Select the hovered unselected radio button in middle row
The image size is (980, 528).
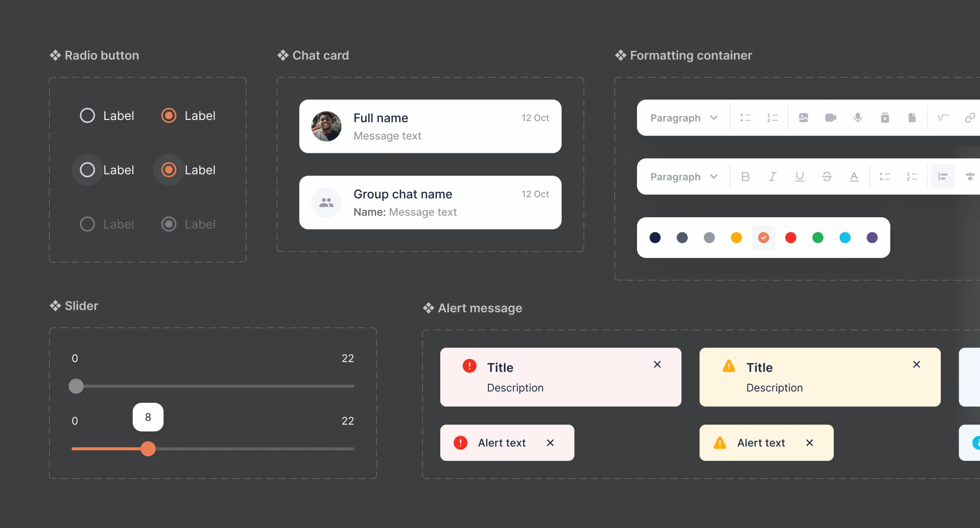pyautogui.click(x=87, y=170)
